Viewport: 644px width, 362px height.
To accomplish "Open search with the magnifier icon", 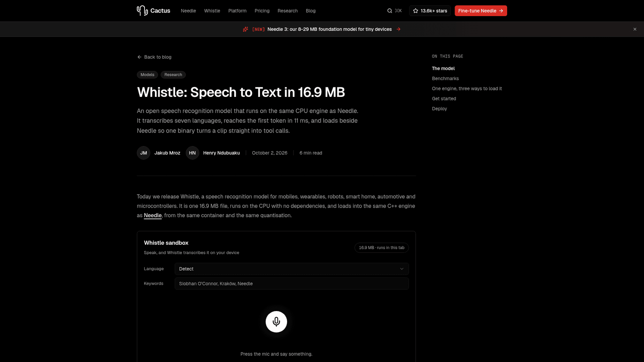I will coord(389,11).
